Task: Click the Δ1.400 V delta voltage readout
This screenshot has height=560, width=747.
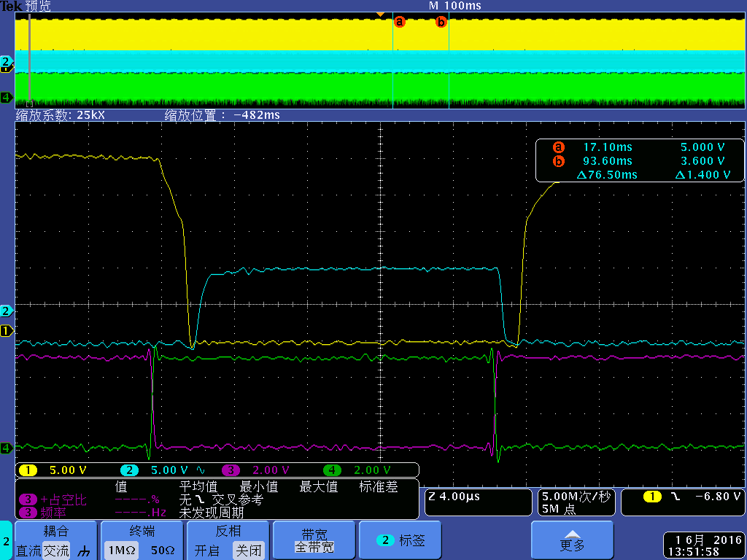Action: pyautogui.click(x=703, y=175)
